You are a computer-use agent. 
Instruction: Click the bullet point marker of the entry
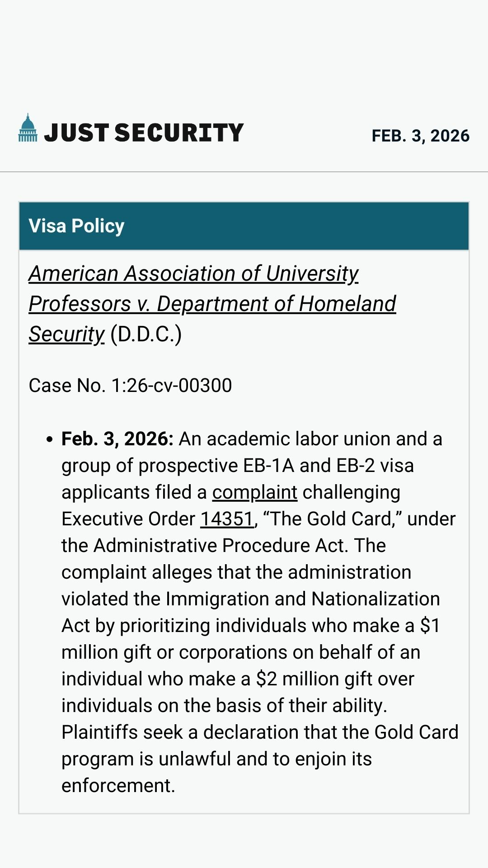click(50, 439)
